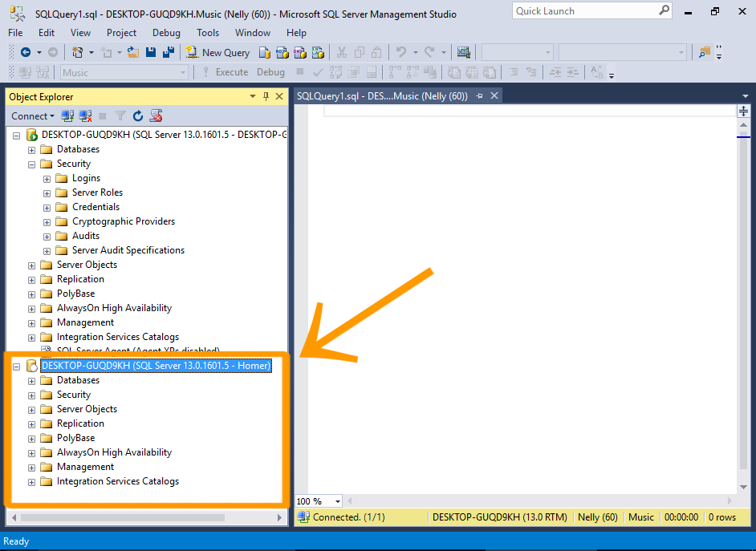Image resolution: width=756 pixels, height=551 pixels.
Task: Open the Project menu
Action: (121, 33)
